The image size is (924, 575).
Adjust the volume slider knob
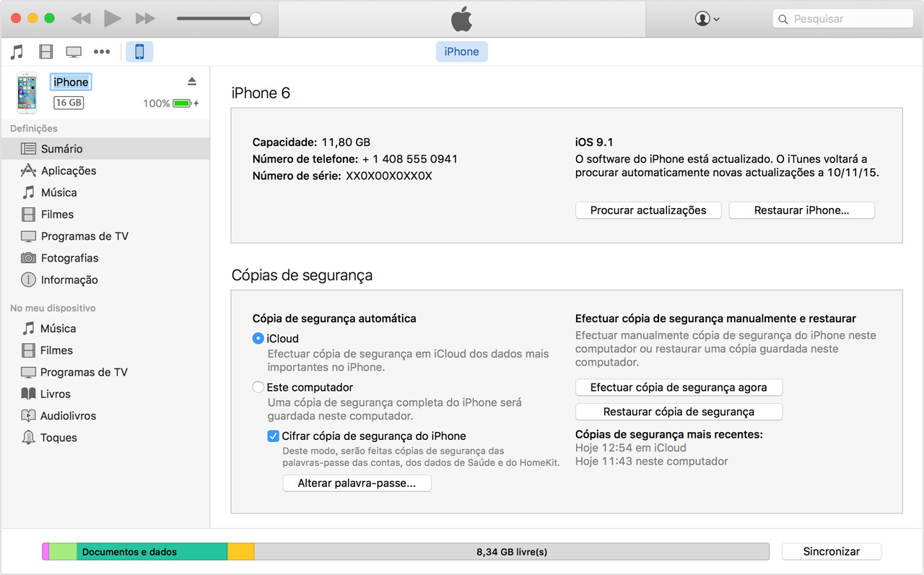tap(256, 19)
